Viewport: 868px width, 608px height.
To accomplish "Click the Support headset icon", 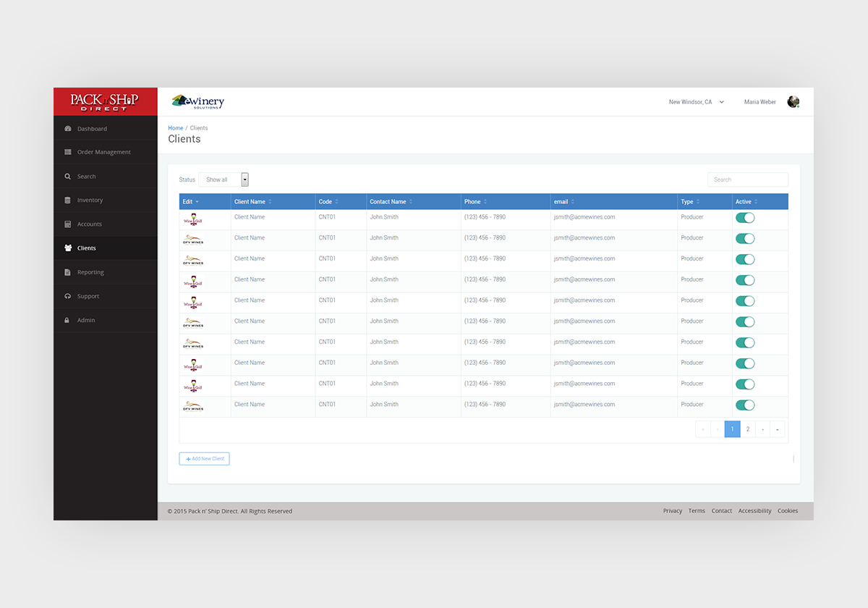I will (68, 296).
